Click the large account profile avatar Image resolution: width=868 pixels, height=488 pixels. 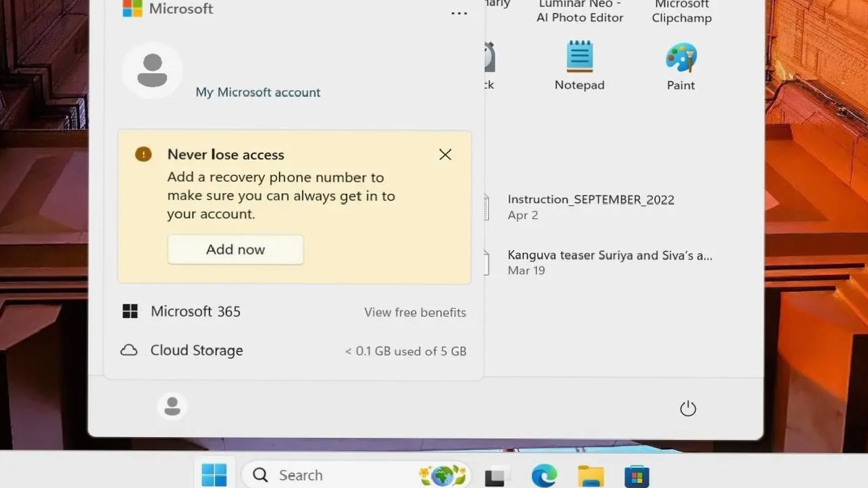[x=152, y=70]
